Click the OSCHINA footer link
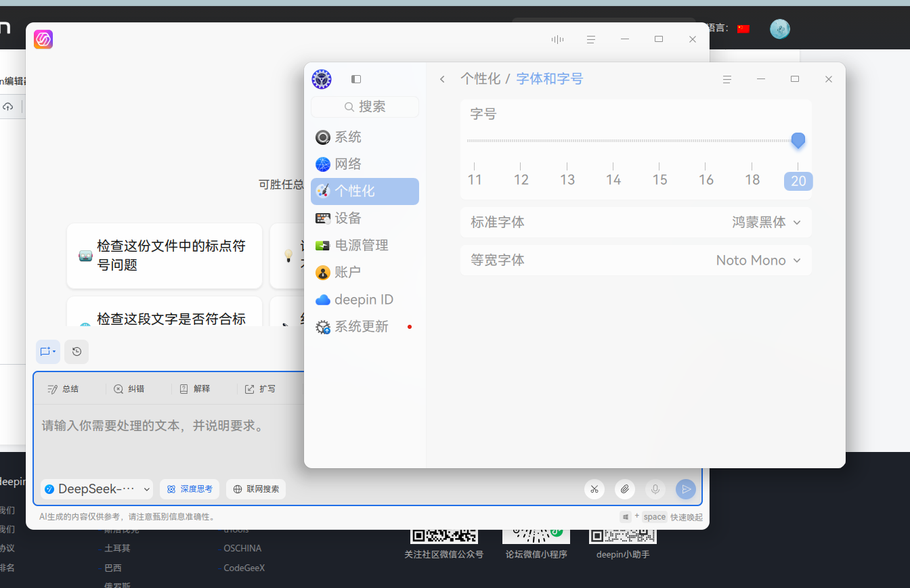This screenshot has width=910, height=588. tap(242, 549)
